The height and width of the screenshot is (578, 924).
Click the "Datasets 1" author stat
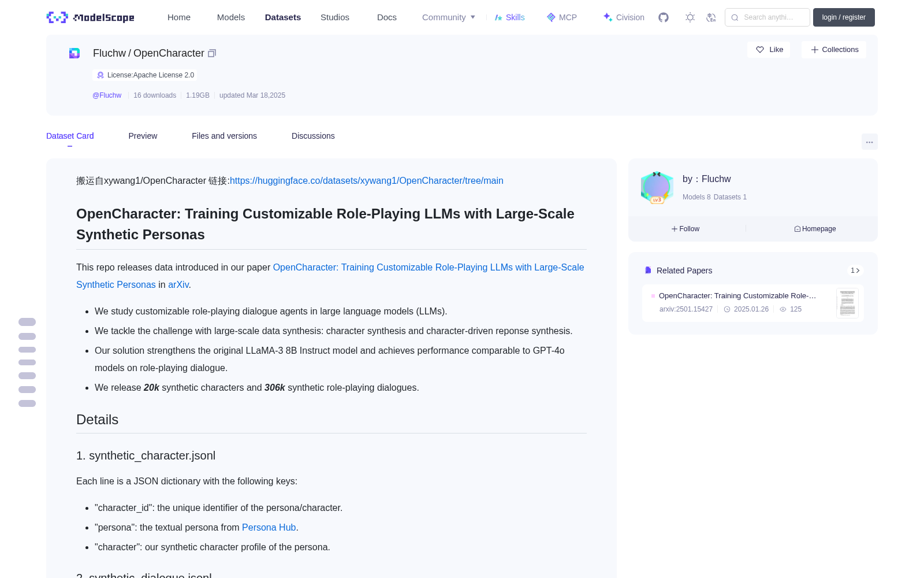point(730,197)
